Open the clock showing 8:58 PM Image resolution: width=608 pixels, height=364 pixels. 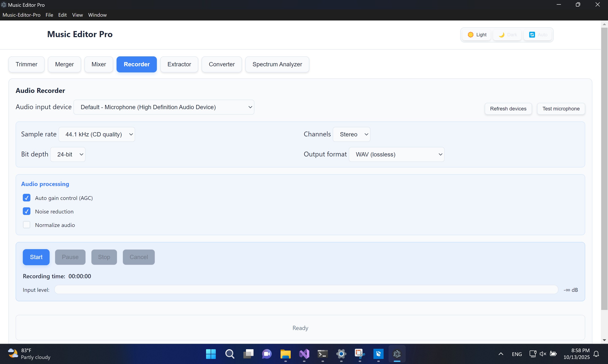576,354
